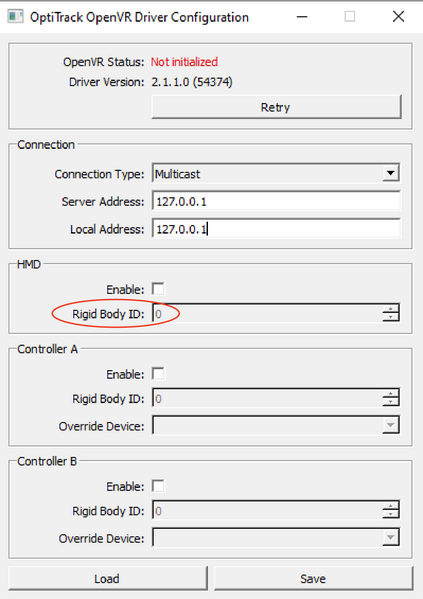Image resolution: width=423 pixels, height=599 pixels.
Task: Enable the HMD checkbox
Action: coord(158,289)
